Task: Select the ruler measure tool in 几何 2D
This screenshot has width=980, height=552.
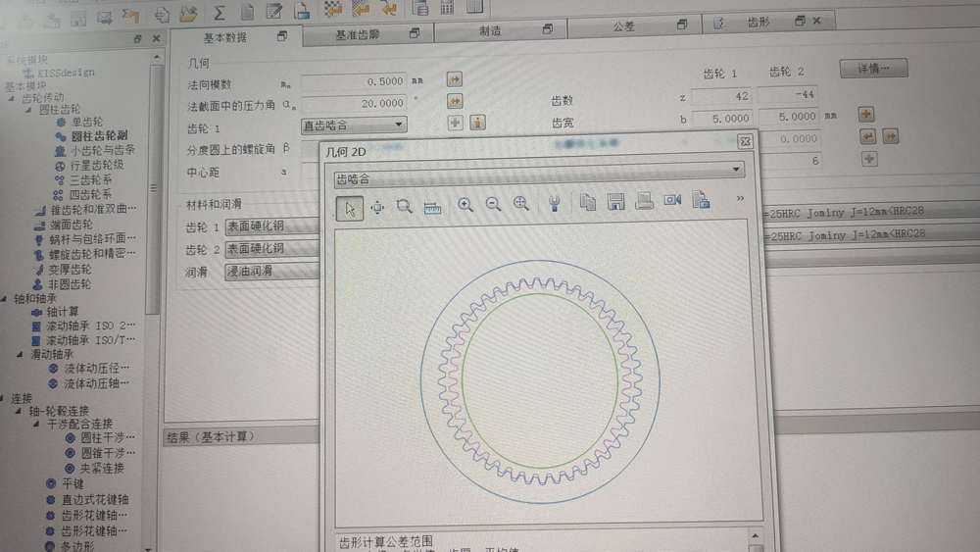Action: tap(432, 208)
